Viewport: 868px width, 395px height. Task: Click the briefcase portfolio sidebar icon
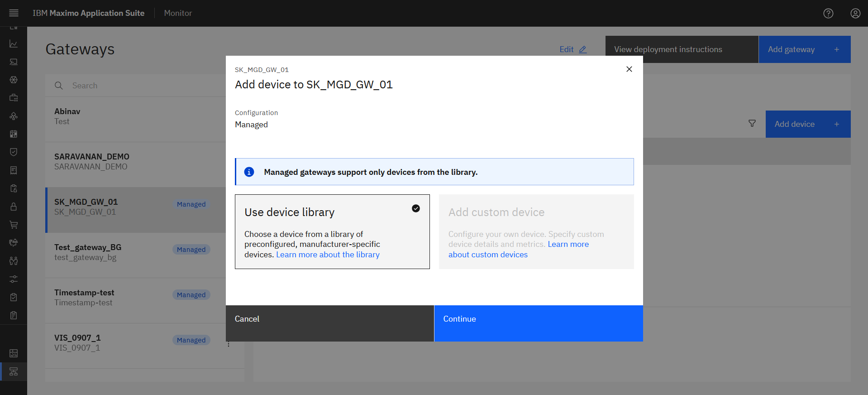coord(14,98)
